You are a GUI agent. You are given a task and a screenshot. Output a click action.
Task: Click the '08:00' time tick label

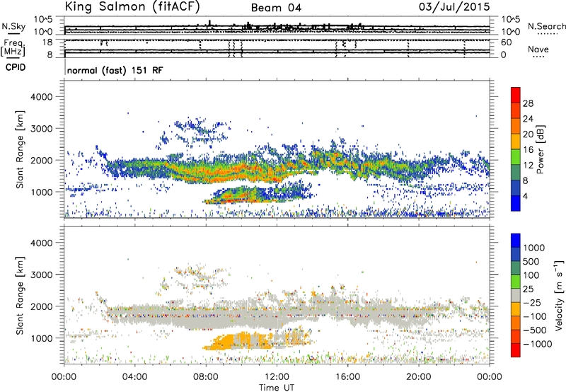click(x=206, y=377)
